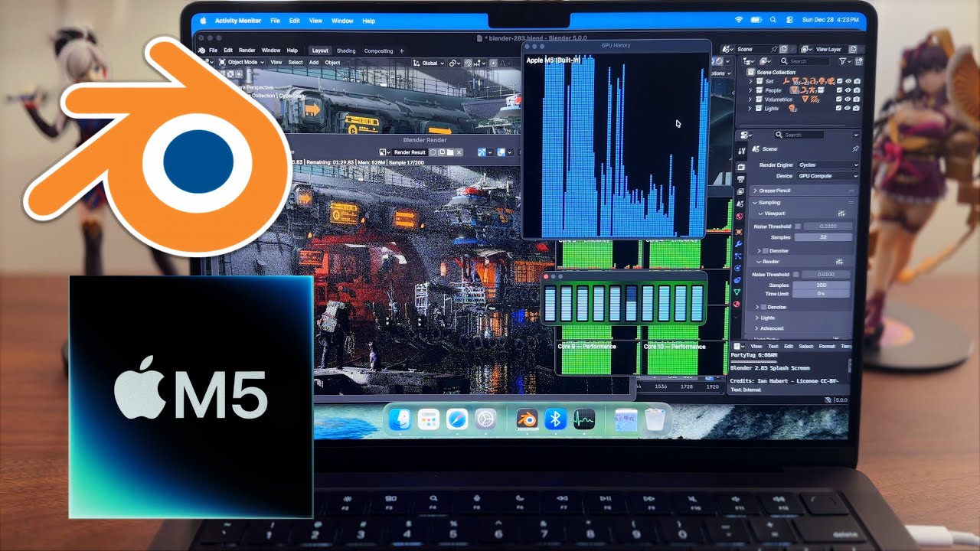Viewport: 980px width, 551px height.
Task: Hide the People collection with its eye
Action: [x=848, y=90]
